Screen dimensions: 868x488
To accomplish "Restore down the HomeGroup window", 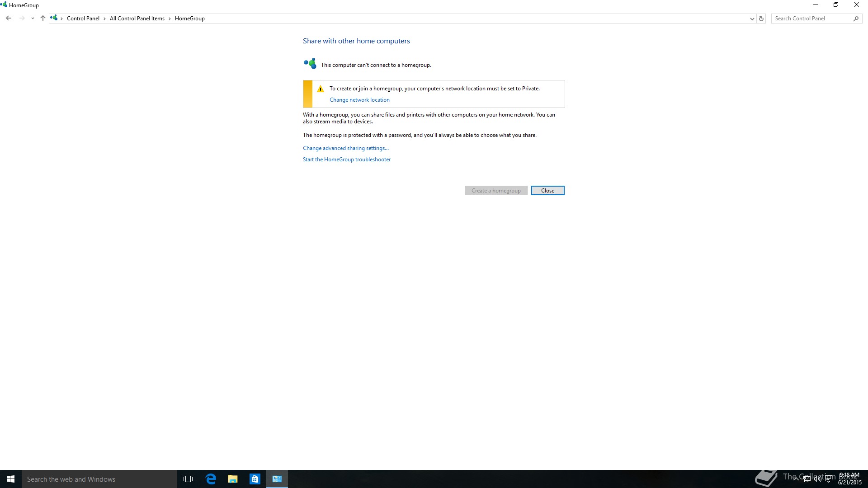I will (x=836, y=5).
